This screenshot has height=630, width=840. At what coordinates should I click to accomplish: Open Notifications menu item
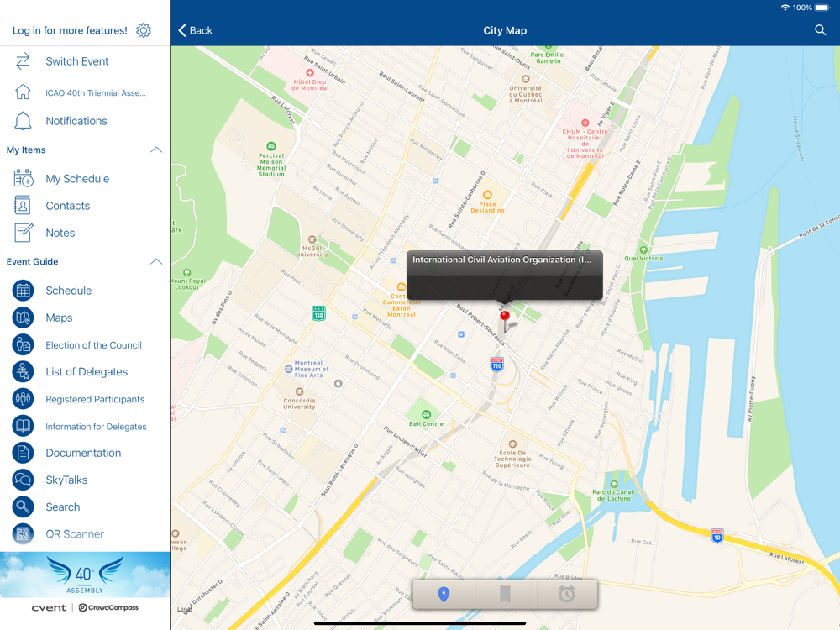(x=76, y=121)
